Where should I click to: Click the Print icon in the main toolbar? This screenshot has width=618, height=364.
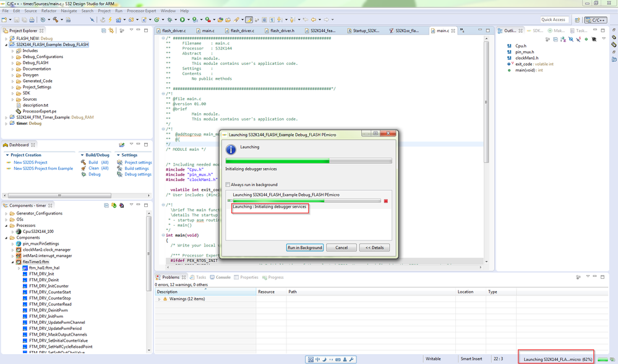[x=32, y=19]
